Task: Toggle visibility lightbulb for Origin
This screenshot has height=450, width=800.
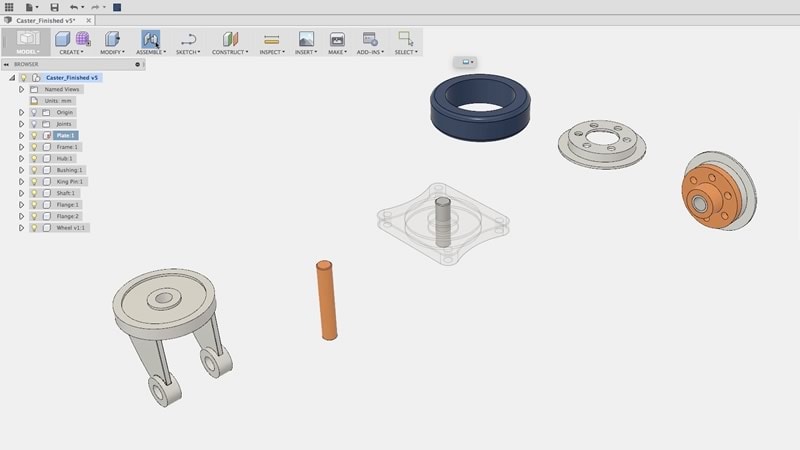Action: pos(34,112)
